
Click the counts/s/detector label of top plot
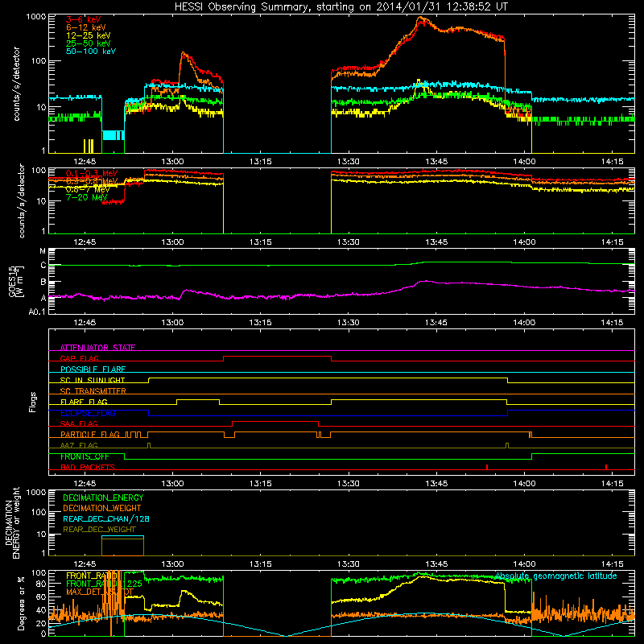(x=16, y=84)
